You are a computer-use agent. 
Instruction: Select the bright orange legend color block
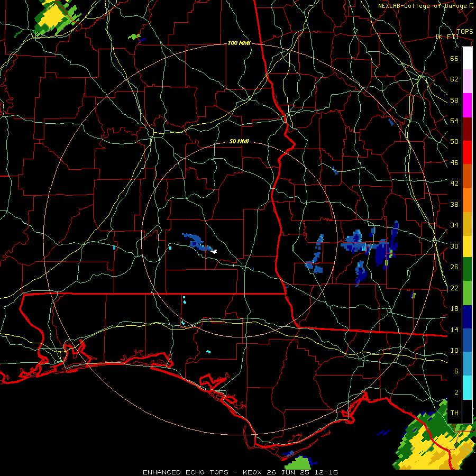[x=467, y=200]
